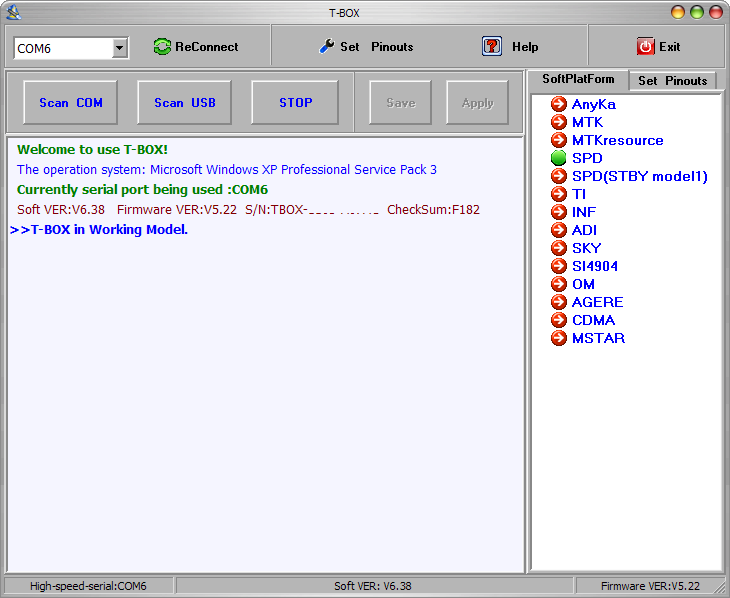
Task: Click the red arrow icon beside SPD(STBY model1)
Action: coord(558,176)
